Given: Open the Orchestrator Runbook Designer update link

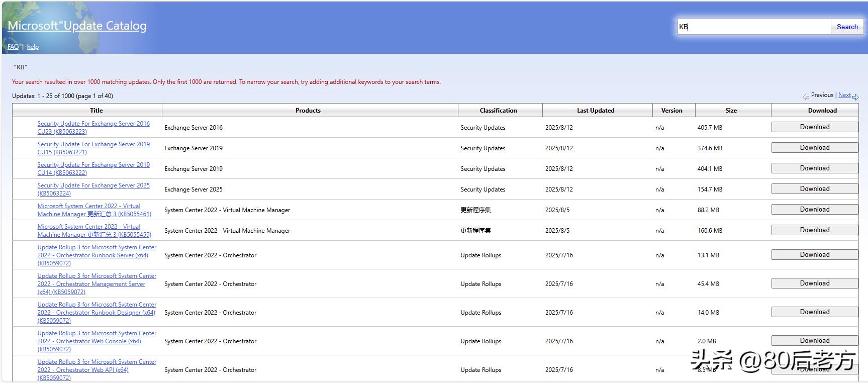Looking at the screenshot, I should click(97, 313).
